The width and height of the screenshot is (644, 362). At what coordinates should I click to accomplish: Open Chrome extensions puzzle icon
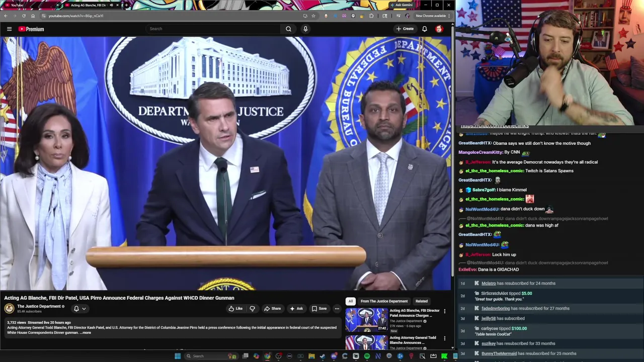tap(371, 16)
